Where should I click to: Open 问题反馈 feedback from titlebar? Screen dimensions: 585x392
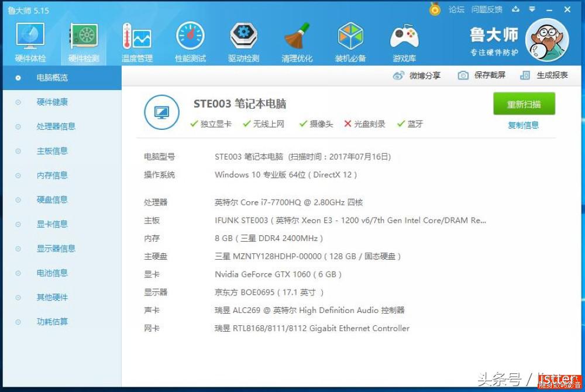click(487, 9)
